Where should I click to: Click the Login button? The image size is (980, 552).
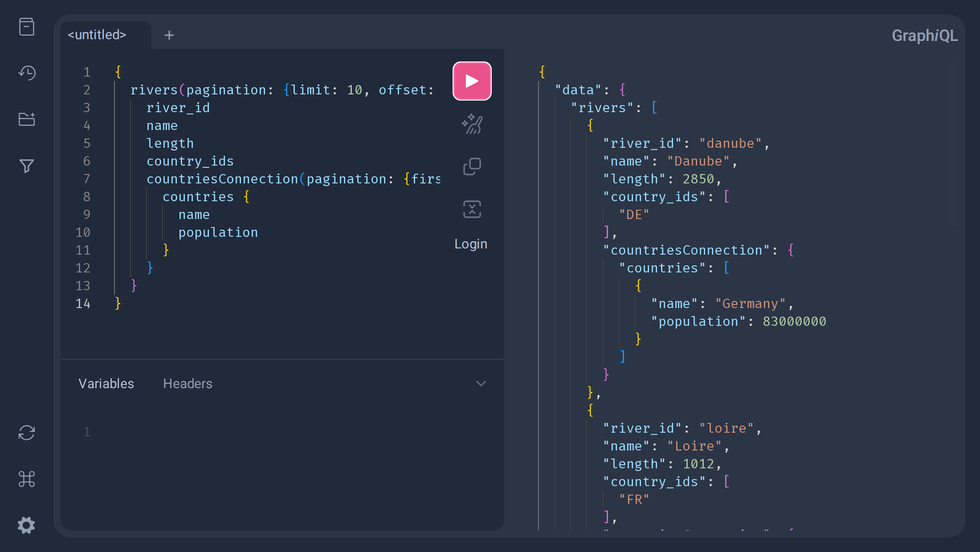point(471,244)
